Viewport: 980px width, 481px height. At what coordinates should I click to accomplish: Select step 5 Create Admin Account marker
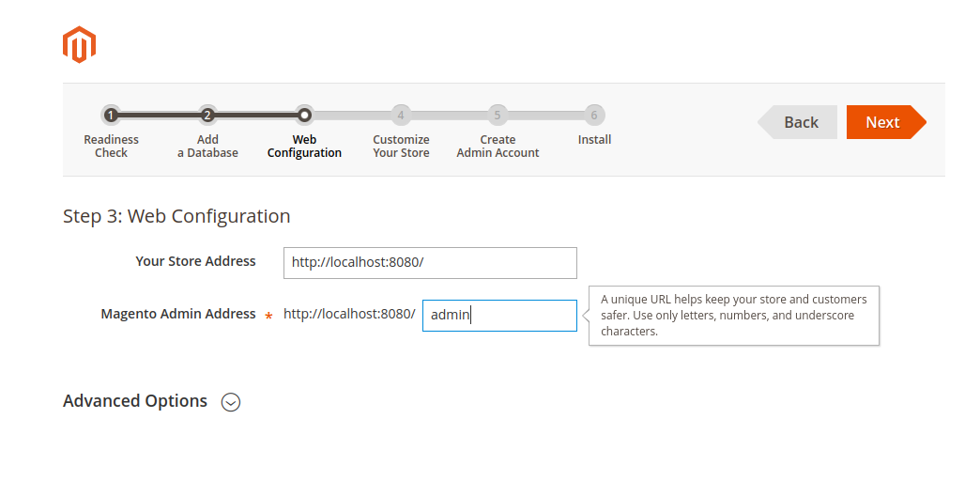coord(498,116)
